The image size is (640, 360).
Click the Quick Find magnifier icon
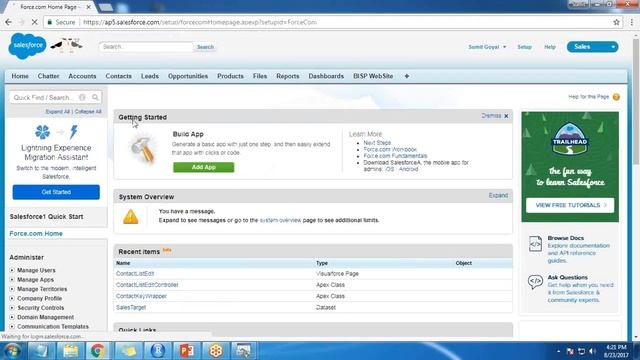click(95, 97)
